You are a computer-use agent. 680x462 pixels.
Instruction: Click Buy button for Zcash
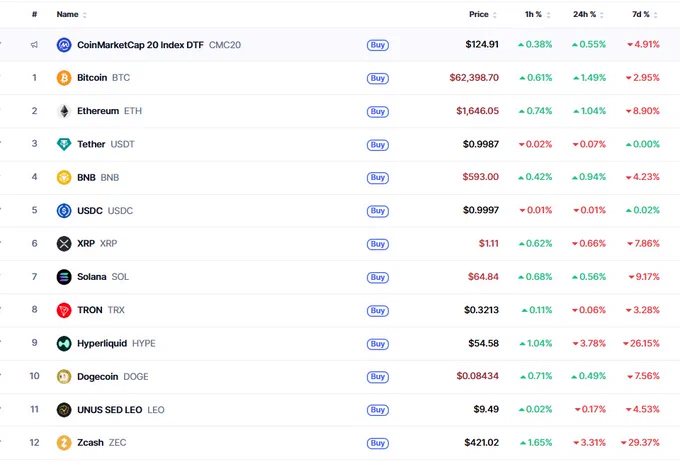(378, 443)
